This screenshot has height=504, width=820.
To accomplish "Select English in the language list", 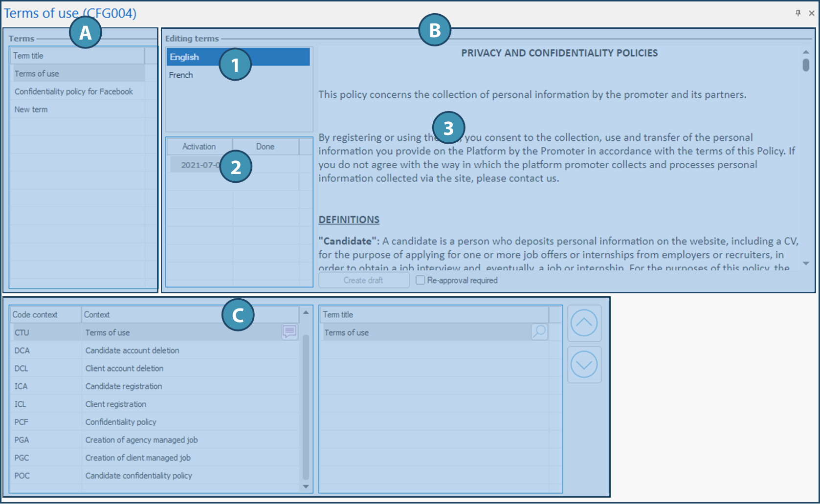I will tap(184, 57).
